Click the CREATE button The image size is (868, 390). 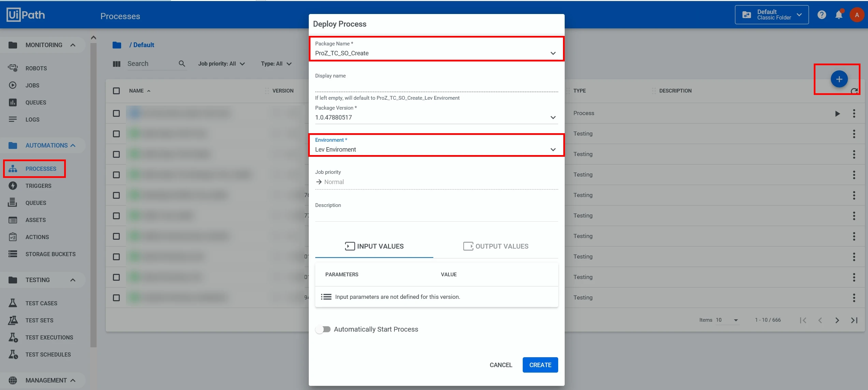[x=540, y=365]
